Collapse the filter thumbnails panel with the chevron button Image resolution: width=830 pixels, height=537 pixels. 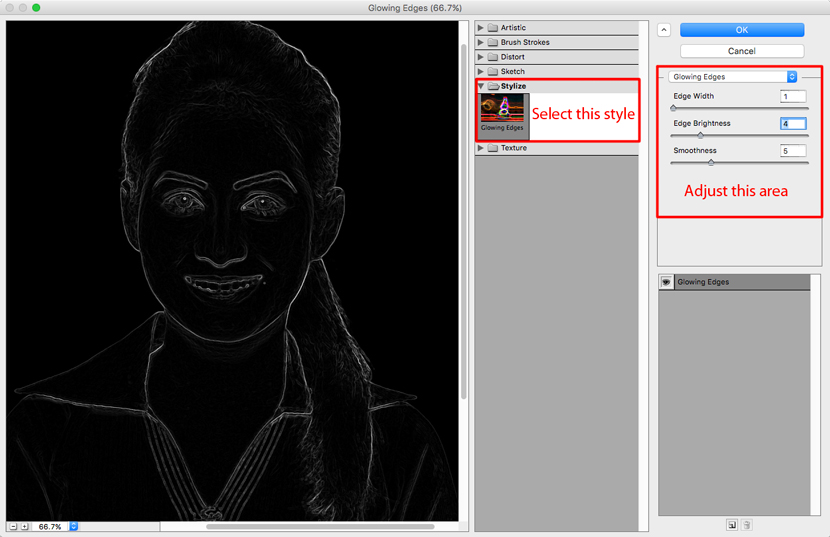coord(665,30)
